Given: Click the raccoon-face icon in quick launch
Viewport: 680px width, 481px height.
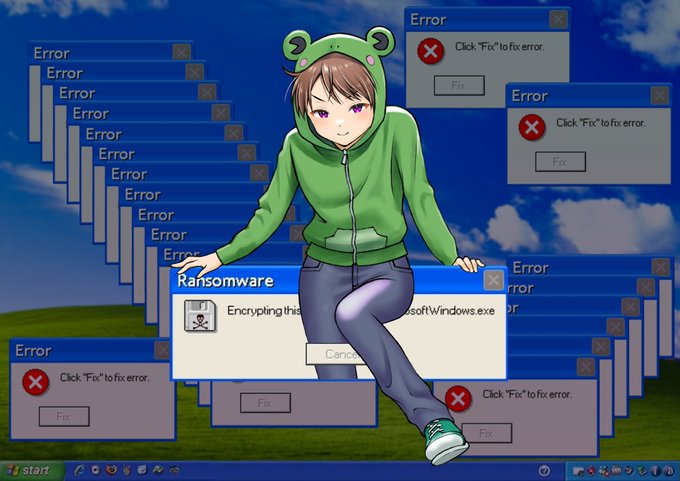Looking at the screenshot, I should pyautogui.click(x=174, y=470).
